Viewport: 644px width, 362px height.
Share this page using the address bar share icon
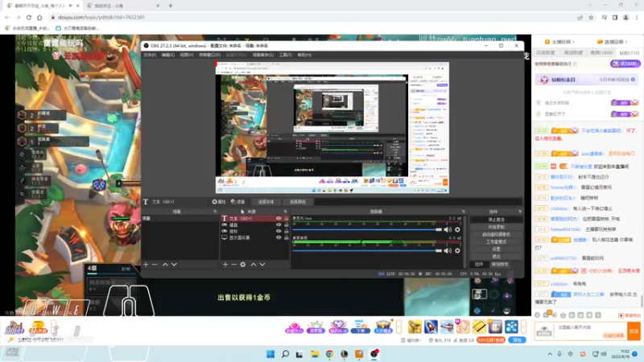(x=580, y=17)
